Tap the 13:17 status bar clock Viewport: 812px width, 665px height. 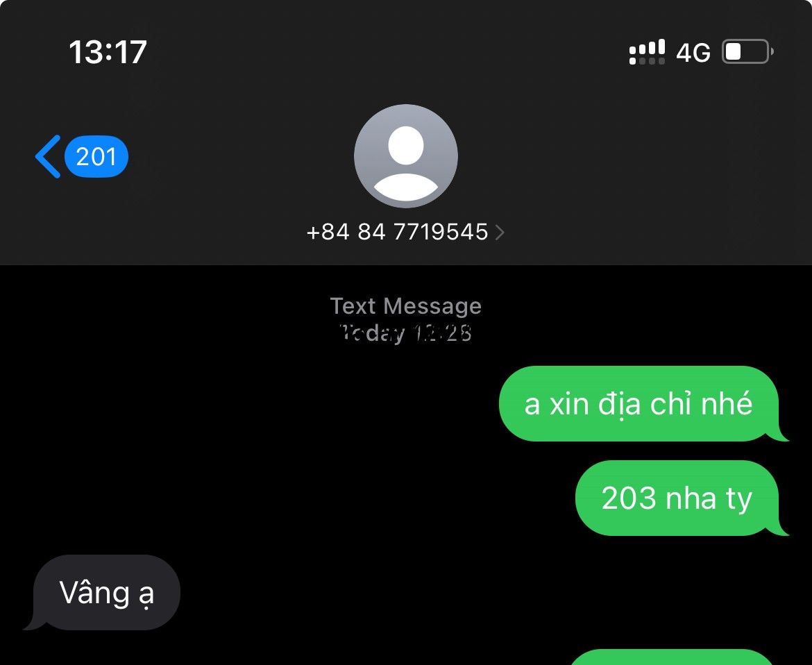tap(108, 52)
